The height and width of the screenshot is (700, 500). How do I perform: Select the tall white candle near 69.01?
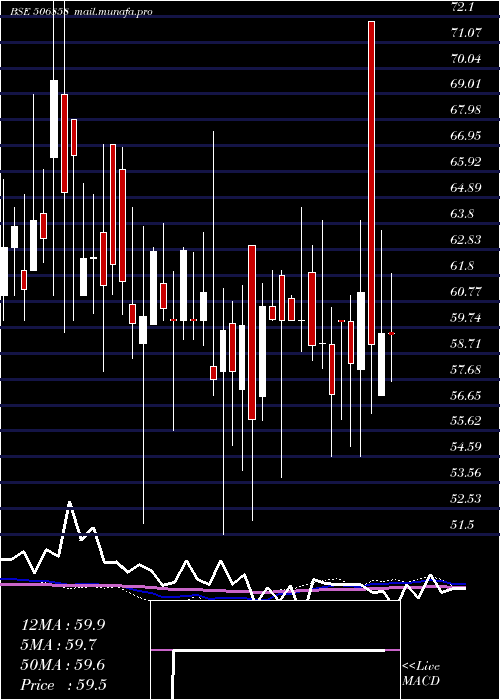(54, 119)
